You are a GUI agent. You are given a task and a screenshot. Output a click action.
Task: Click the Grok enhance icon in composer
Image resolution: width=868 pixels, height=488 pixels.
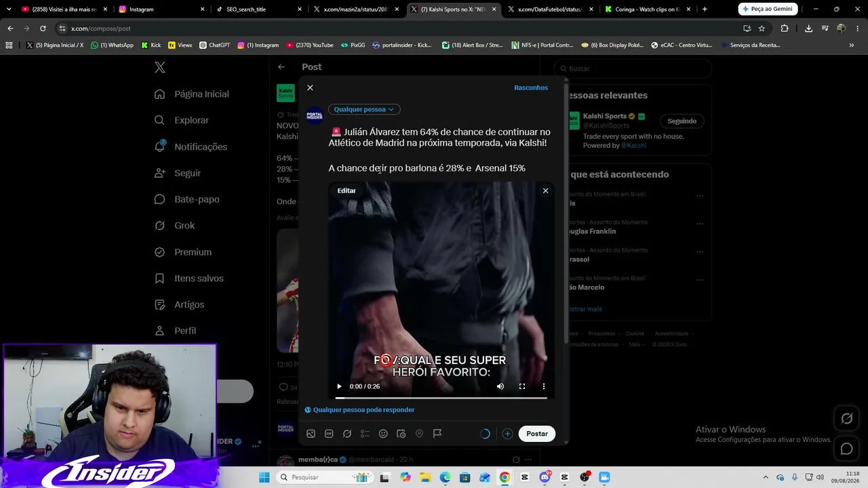click(x=347, y=434)
